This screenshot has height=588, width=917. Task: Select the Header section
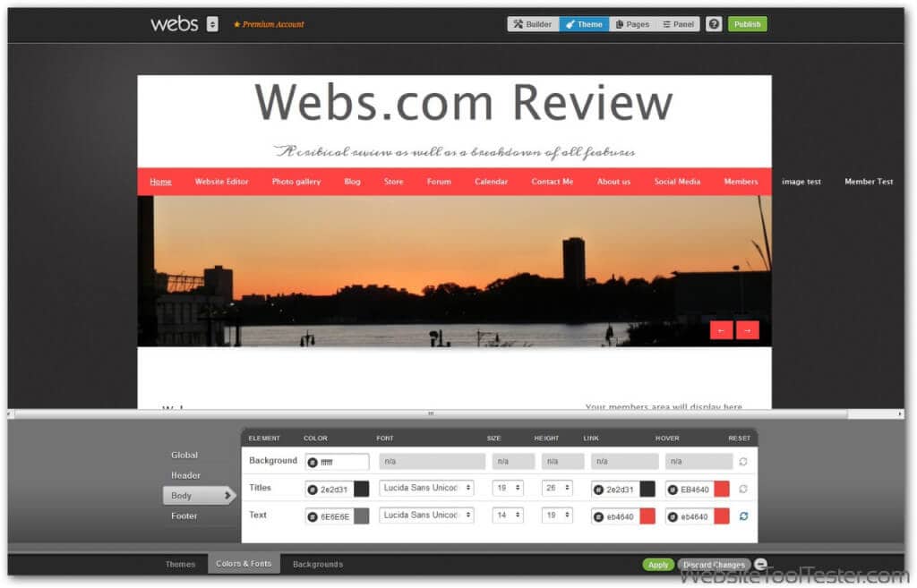(185, 475)
